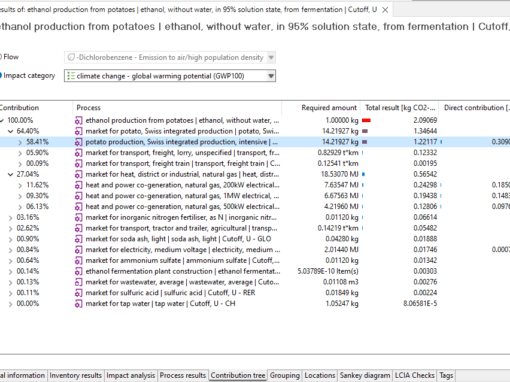Click the contribution bar of market for potato row
510x382 pixels.
[x=365, y=131]
